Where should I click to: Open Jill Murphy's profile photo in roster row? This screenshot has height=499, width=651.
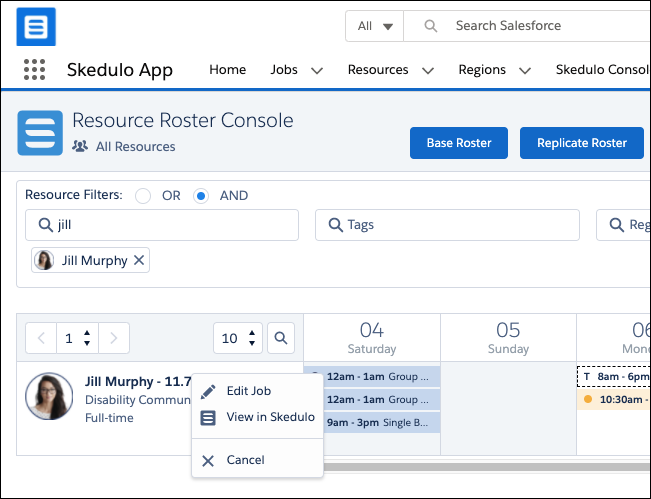[49, 396]
